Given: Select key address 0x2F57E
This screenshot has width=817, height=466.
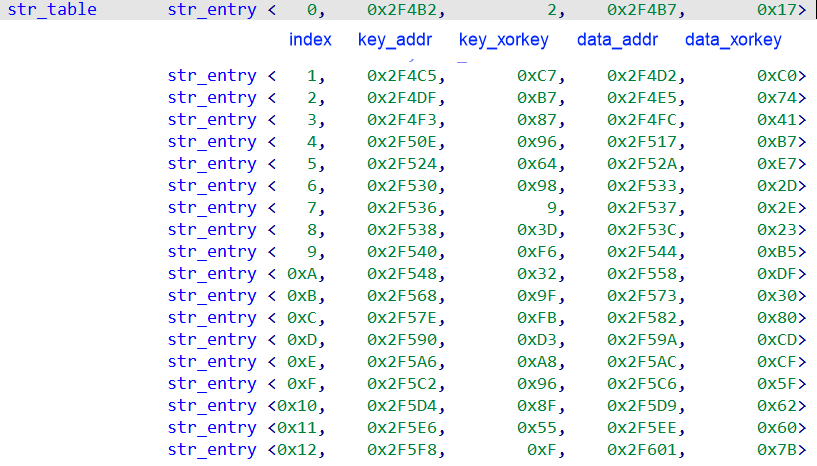Looking at the screenshot, I should [x=401, y=317].
